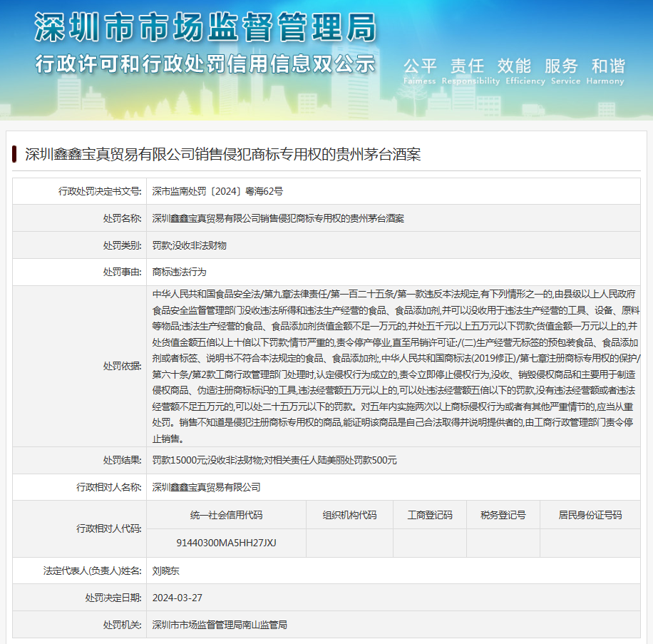Click the 处罚决定日期 label

click(x=113, y=598)
